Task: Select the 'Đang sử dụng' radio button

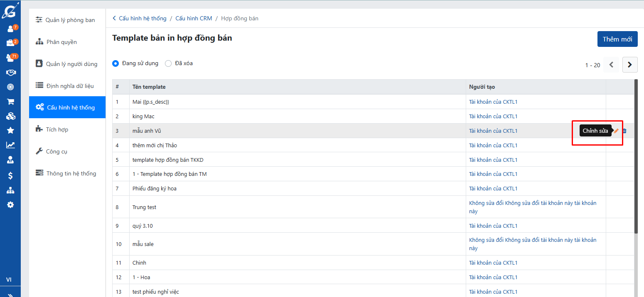Action: (116, 63)
